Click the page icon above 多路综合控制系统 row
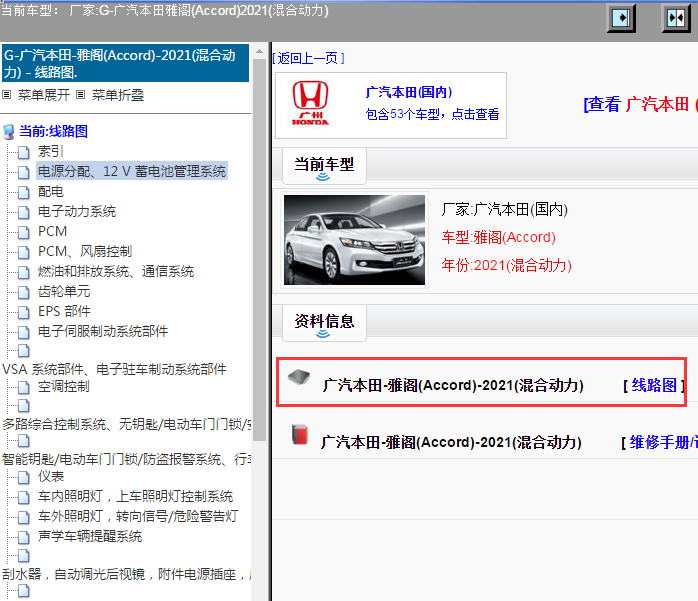The height and width of the screenshot is (601, 698). (24, 406)
